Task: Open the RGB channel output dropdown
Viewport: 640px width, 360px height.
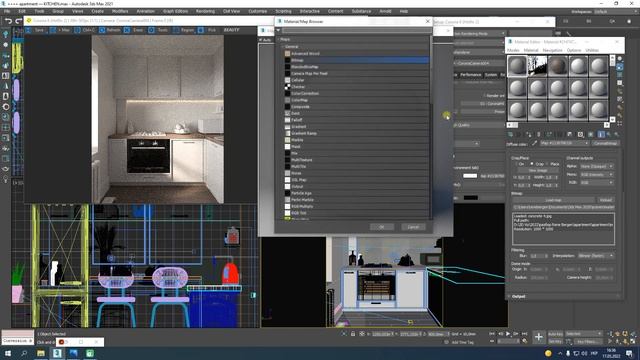Action: coord(596,182)
